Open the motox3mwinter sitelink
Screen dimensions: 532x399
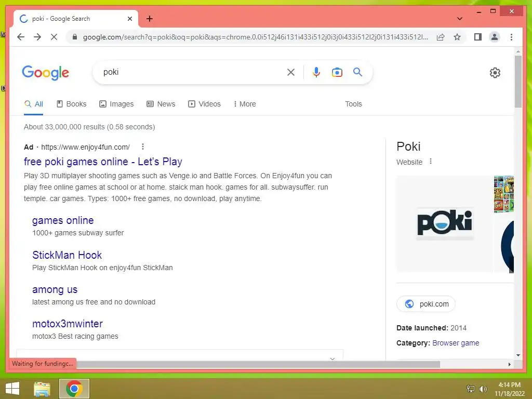coord(67,324)
